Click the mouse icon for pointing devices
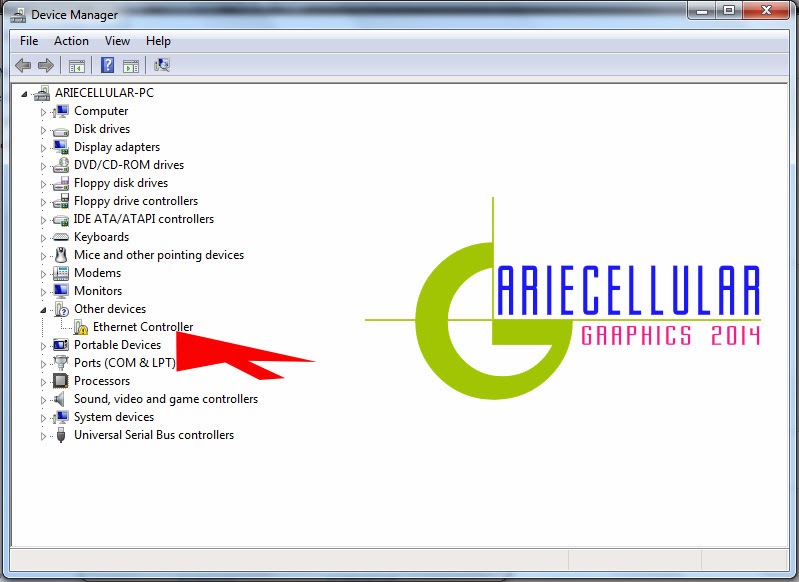 (61, 255)
